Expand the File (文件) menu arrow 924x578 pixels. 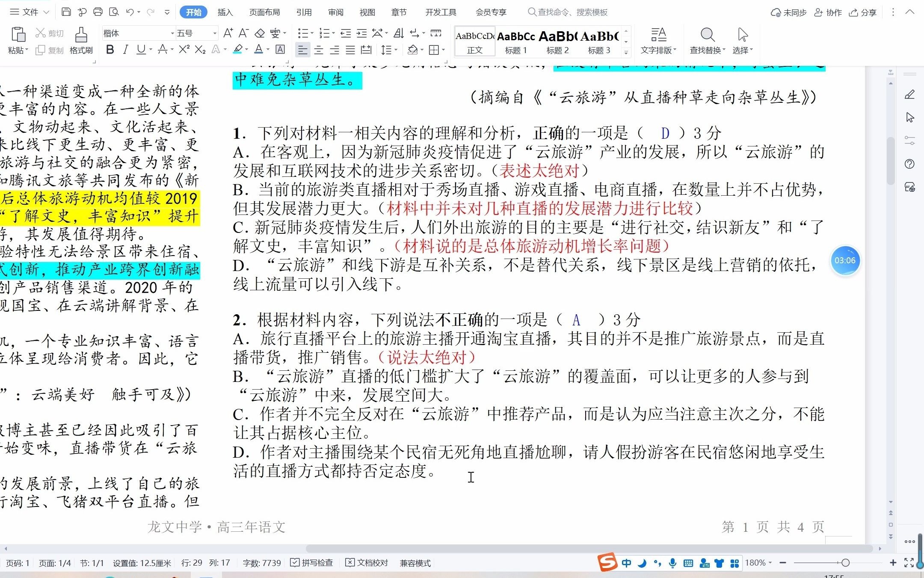pos(47,12)
